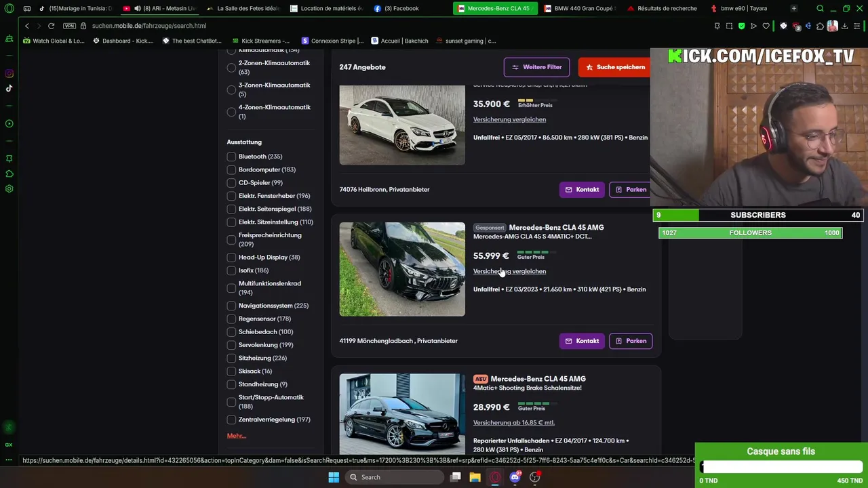Add page to bookmarks heart icon
The width and height of the screenshot is (868, 488).
[x=766, y=26]
